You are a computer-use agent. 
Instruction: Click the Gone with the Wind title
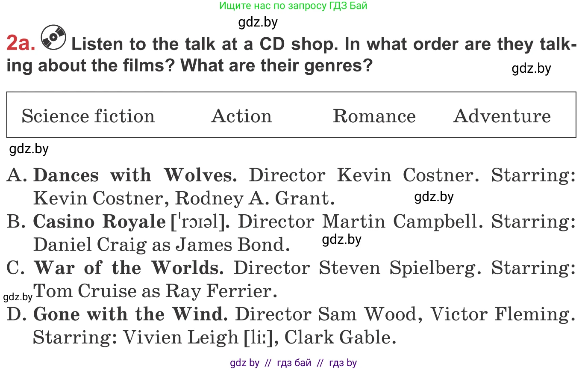(x=130, y=314)
